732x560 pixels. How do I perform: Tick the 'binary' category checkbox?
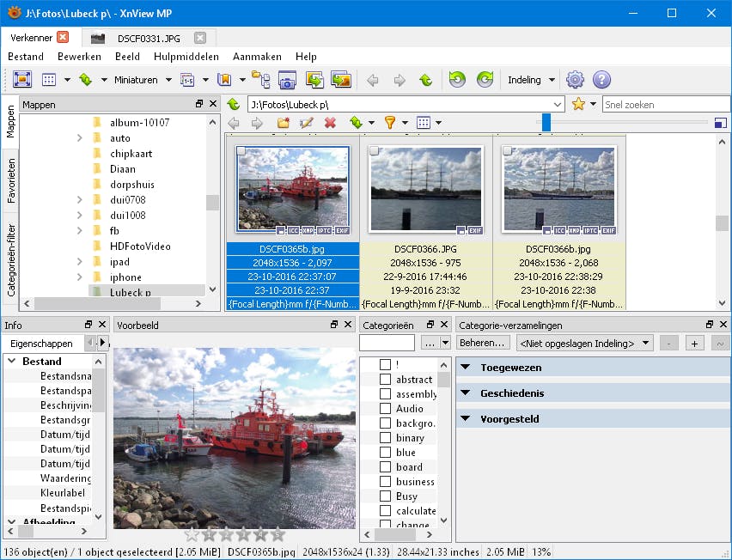click(x=385, y=438)
